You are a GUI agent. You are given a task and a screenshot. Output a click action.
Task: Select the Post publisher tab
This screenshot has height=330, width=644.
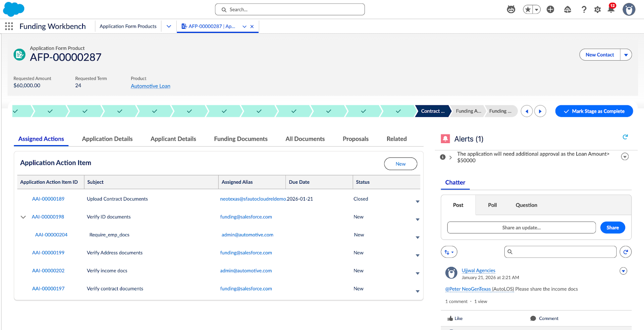pyautogui.click(x=458, y=205)
